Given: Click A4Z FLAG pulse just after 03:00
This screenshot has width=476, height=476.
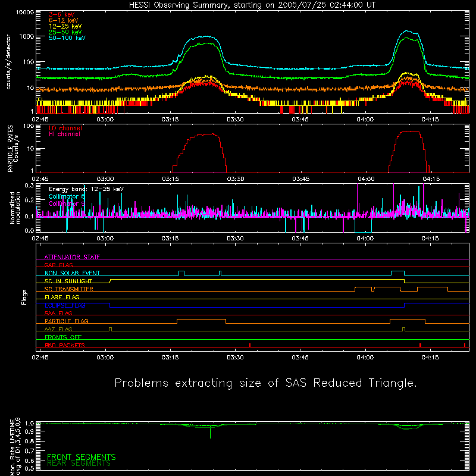Looking at the screenshot, I should point(110,330).
